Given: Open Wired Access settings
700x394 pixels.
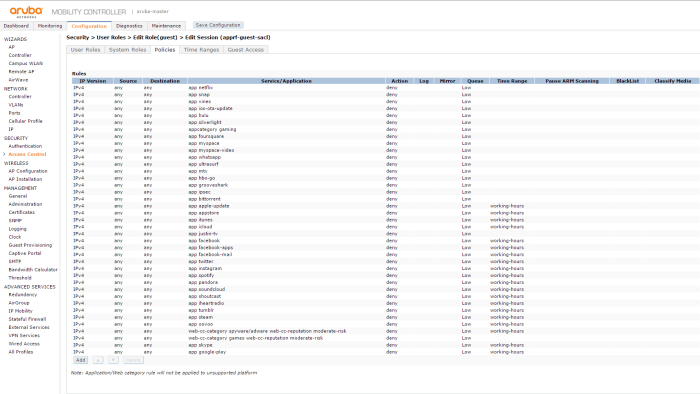Looking at the screenshot, I should click(x=24, y=344).
